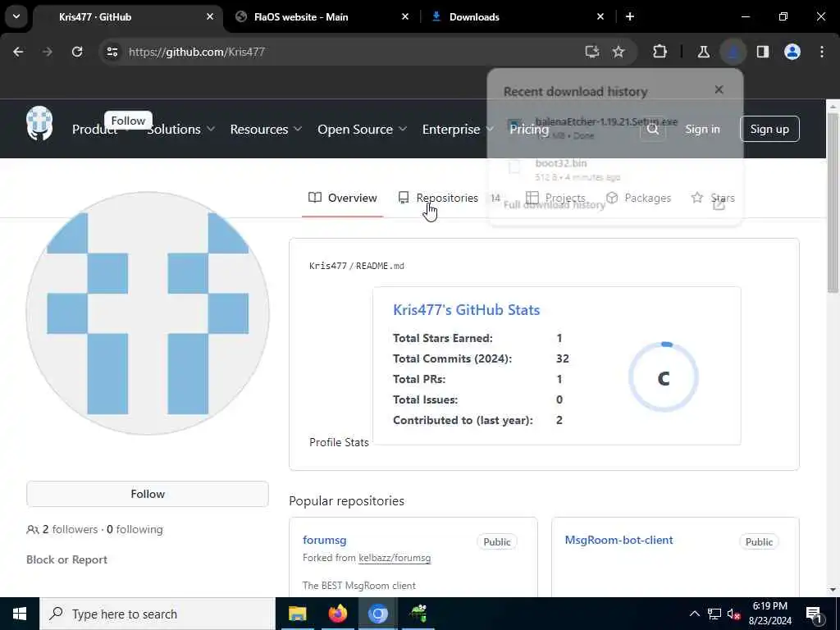The height and width of the screenshot is (630, 840).
Task: Click Sign in link
Action: click(702, 129)
